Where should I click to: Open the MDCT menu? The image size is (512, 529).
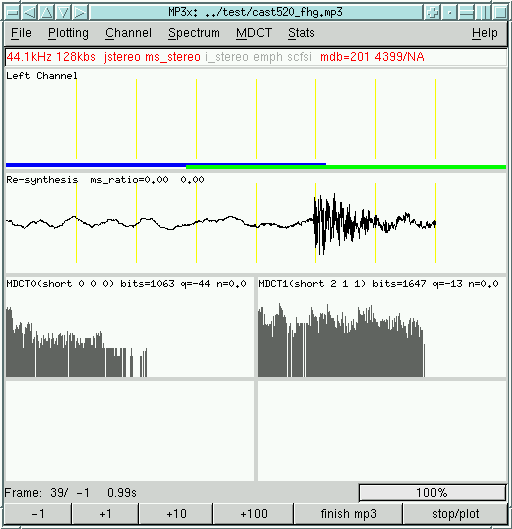coord(254,33)
